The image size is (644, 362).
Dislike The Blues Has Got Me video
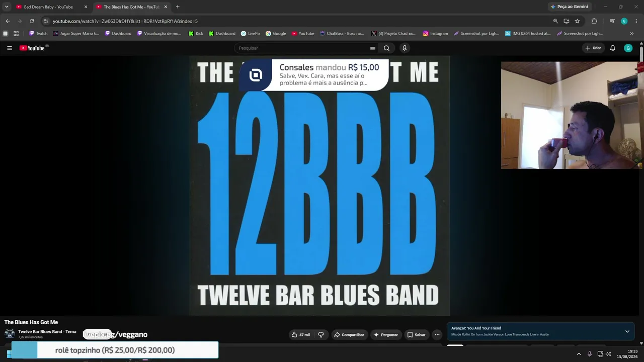pos(321,335)
